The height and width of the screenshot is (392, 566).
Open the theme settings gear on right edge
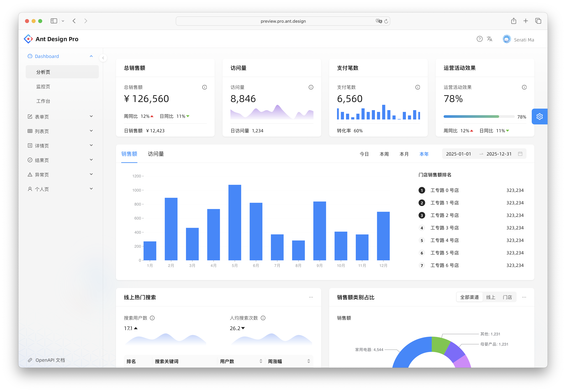[539, 116]
